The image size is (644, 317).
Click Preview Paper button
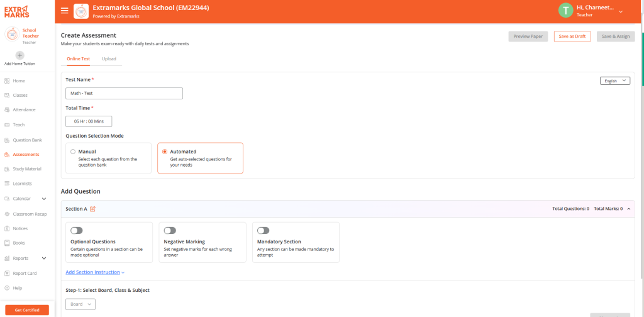(x=528, y=36)
